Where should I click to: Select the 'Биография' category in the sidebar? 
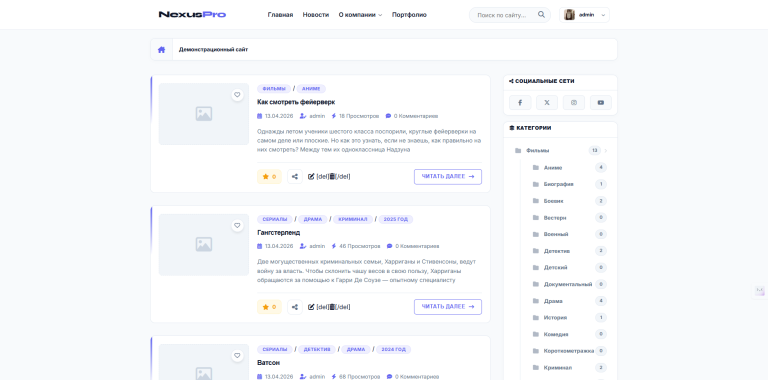(x=558, y=184)
